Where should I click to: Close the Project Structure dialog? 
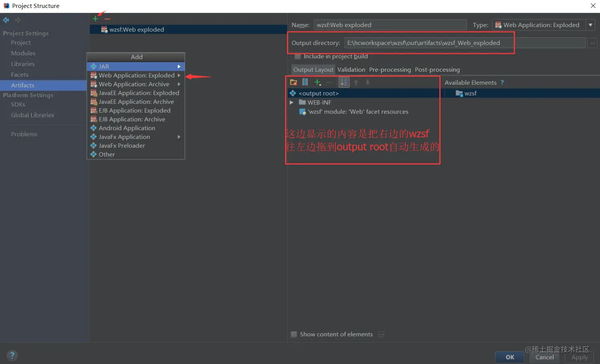(593, 6)
